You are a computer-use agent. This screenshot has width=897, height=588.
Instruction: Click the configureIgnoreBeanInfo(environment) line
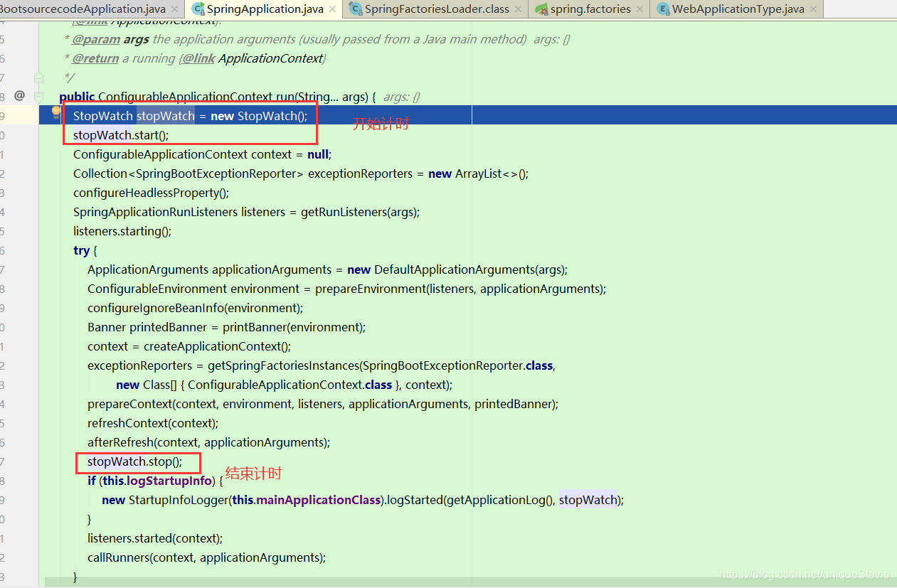[x=196, y=308]
